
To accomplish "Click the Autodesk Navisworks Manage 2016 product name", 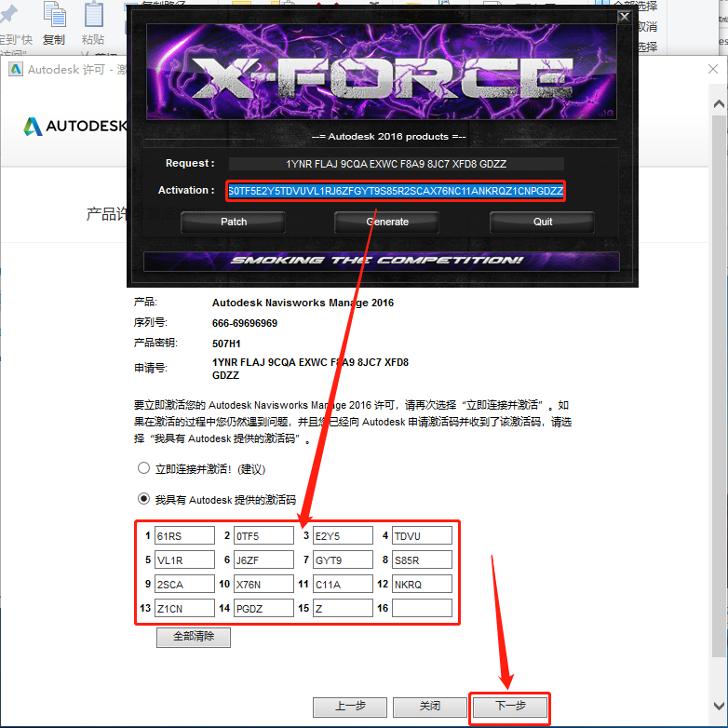I will click(303, 303).
